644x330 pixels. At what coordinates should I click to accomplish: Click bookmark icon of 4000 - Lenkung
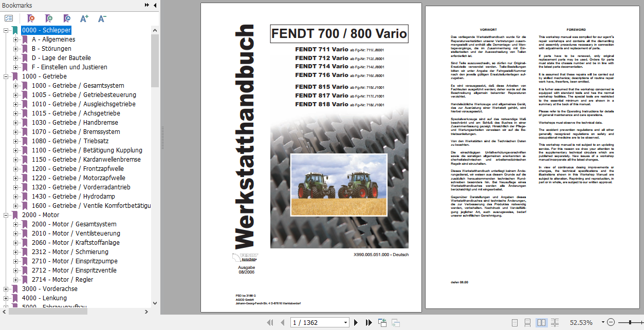tap(15, 298)
